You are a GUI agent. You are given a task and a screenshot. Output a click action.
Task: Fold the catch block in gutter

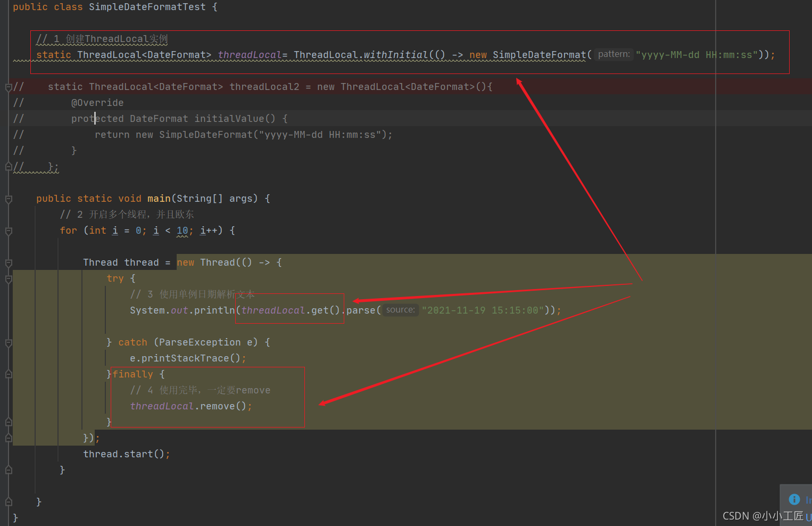coord(9,343)
